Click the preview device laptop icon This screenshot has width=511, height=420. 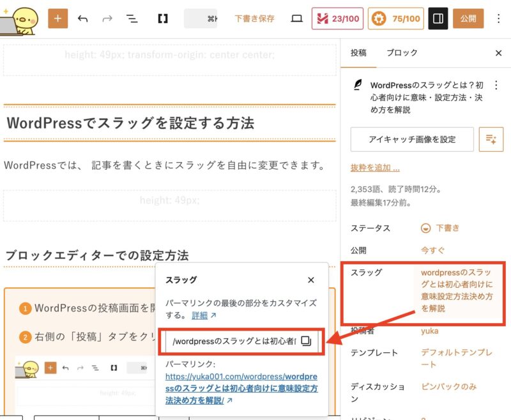point(296,19)
